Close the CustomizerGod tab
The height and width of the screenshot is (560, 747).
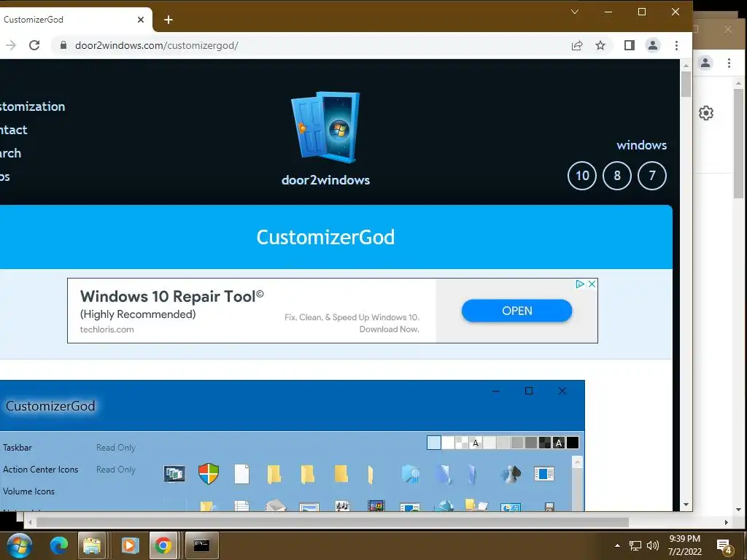coord(141,20)
